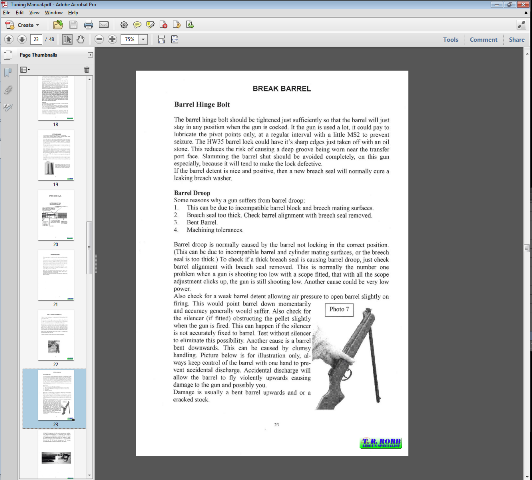Open the Help menu
This screenshot has width=532, height=480.
click(73, 13)
